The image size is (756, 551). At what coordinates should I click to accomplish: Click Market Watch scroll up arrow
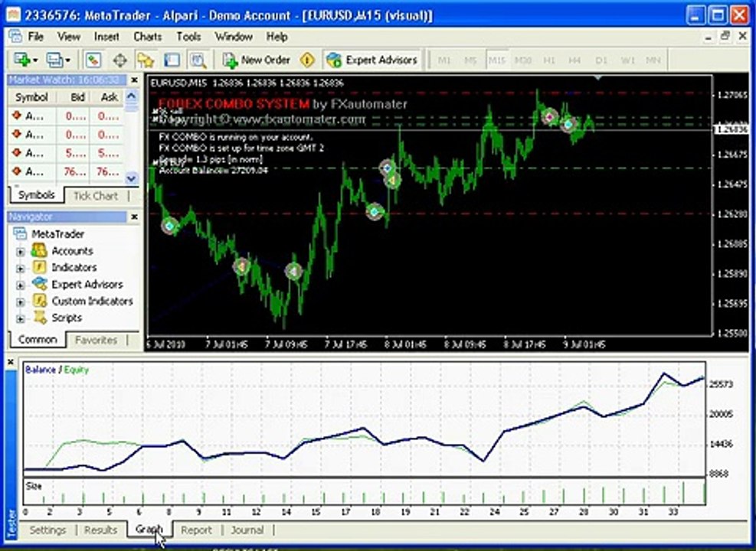click(x=131, y=96)
